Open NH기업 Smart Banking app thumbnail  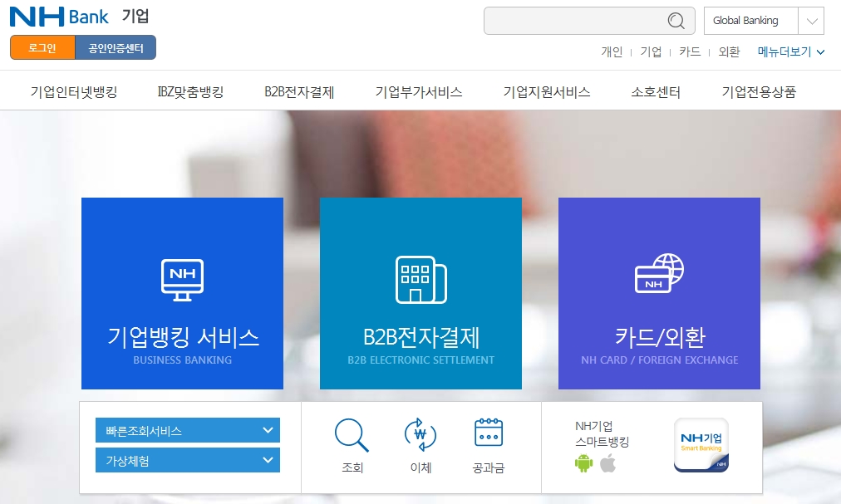(701, 445)
